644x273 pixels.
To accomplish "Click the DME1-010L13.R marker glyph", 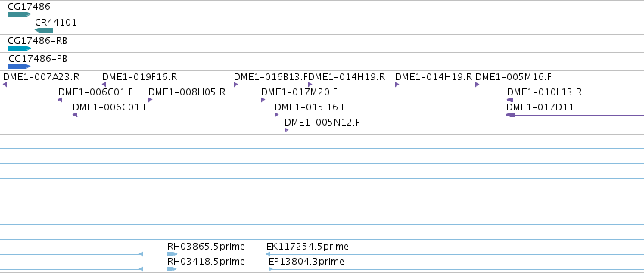I will click(510, 100).
